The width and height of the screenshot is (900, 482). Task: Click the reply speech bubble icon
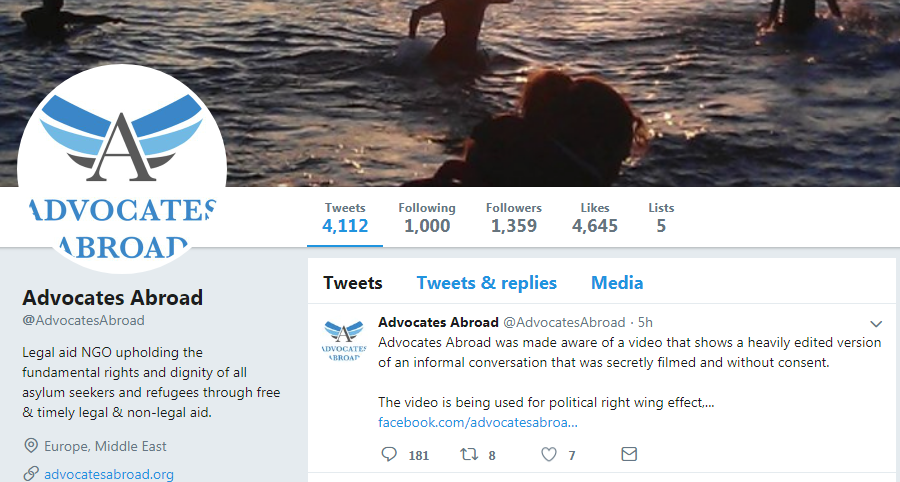pyautogui.click(x=390, y=454)
